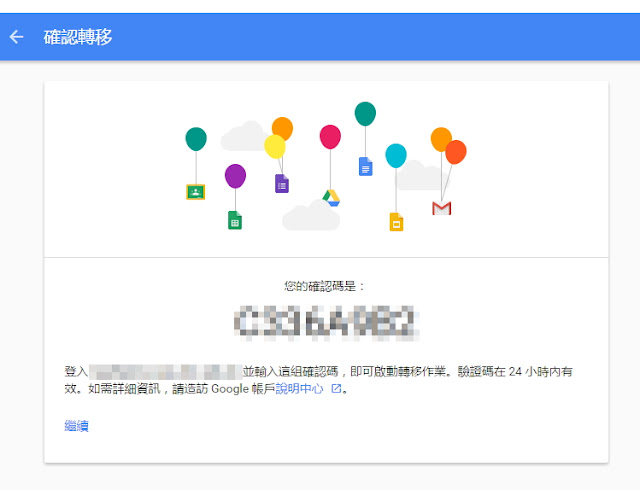Click the 確認轉移 page title
Viewport: 640px width, 490px height.
78,37
